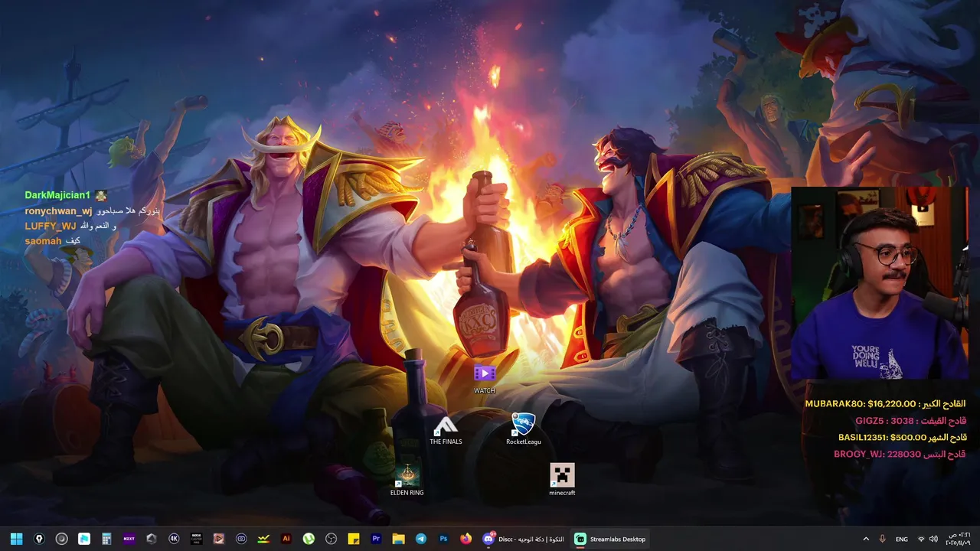
Task: Switch to the Discord taskbar window
Action: [x=524, y=539]
